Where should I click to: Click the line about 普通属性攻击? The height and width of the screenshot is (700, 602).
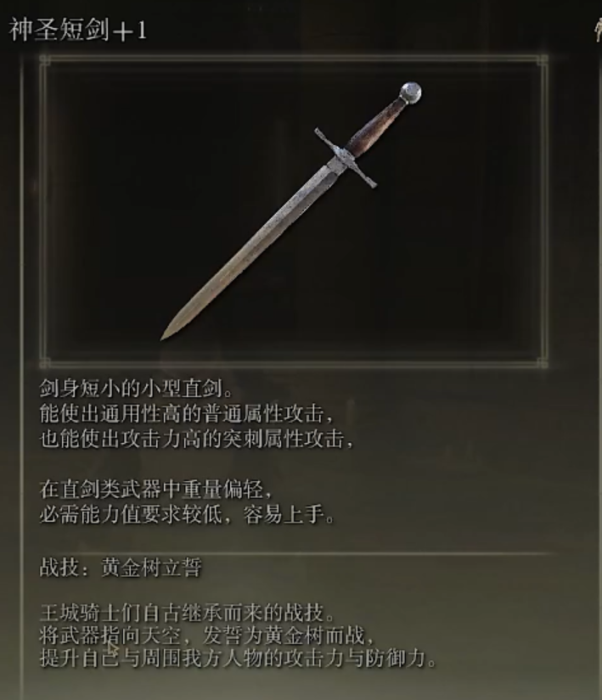tap(186, 414)
